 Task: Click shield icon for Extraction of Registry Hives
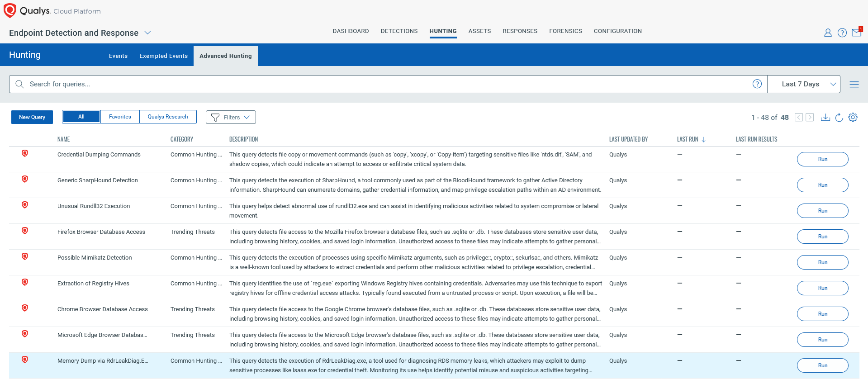pyautogui.click(x=25, y=282)
